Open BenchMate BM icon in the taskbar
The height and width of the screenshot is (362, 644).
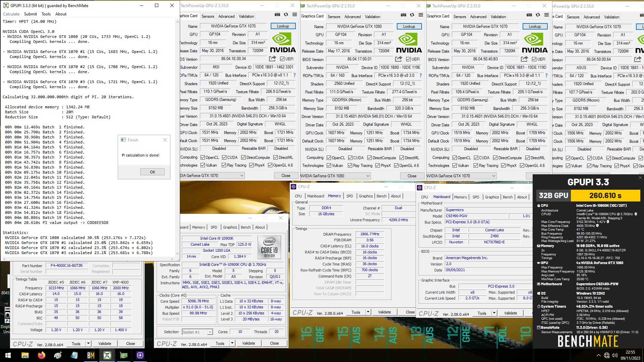91,355
